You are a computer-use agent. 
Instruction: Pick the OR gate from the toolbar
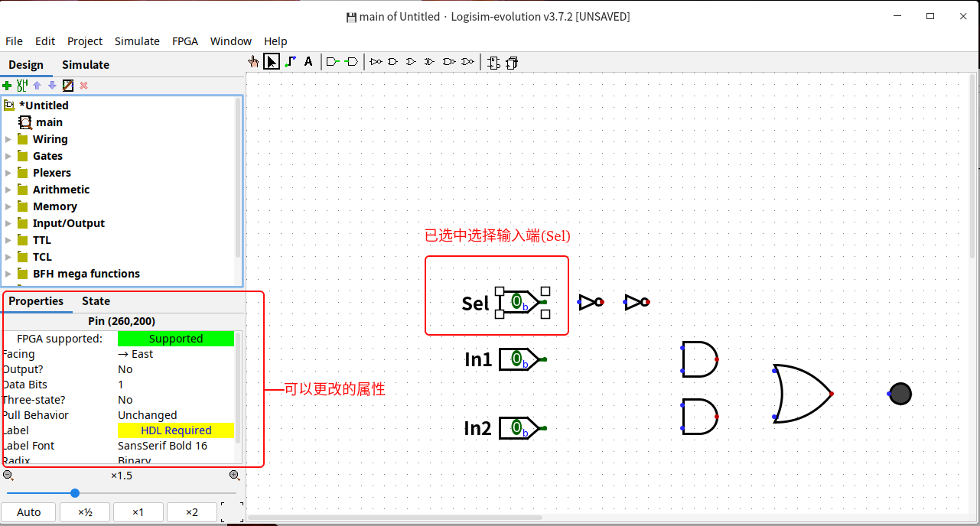411,61
